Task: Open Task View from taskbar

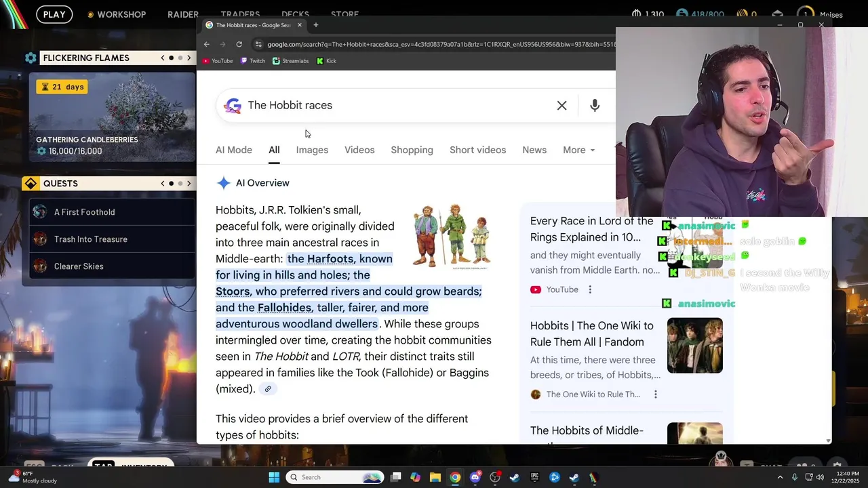Action: (396, 477)
